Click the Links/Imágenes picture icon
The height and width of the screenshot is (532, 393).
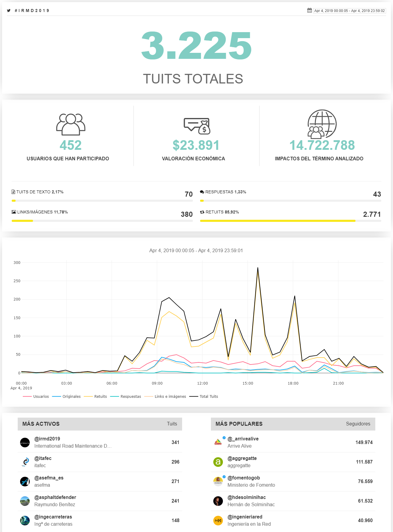[14, 212]
